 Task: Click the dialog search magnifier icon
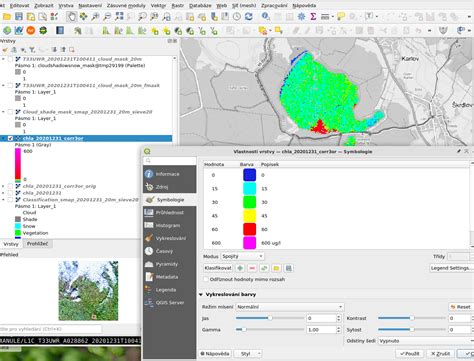148,161
